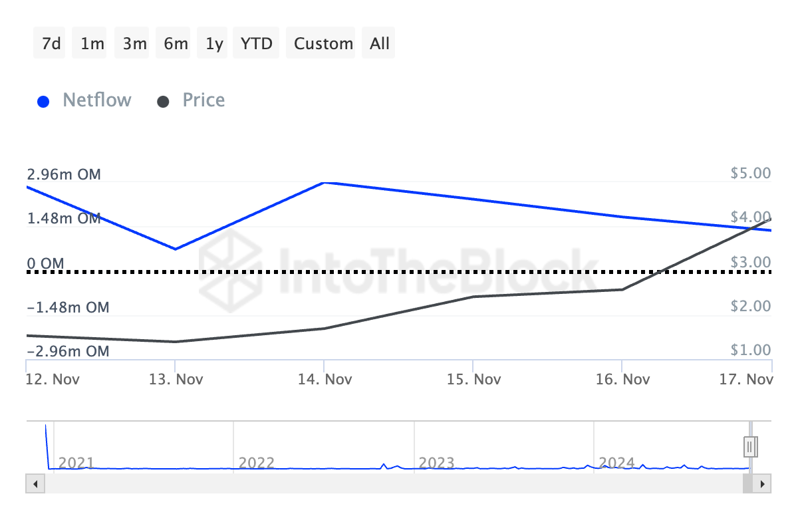The width and height of the screenshot is (798, 532).
Task: Jump to 2022 in the navigator
Action: click(256, 463)
